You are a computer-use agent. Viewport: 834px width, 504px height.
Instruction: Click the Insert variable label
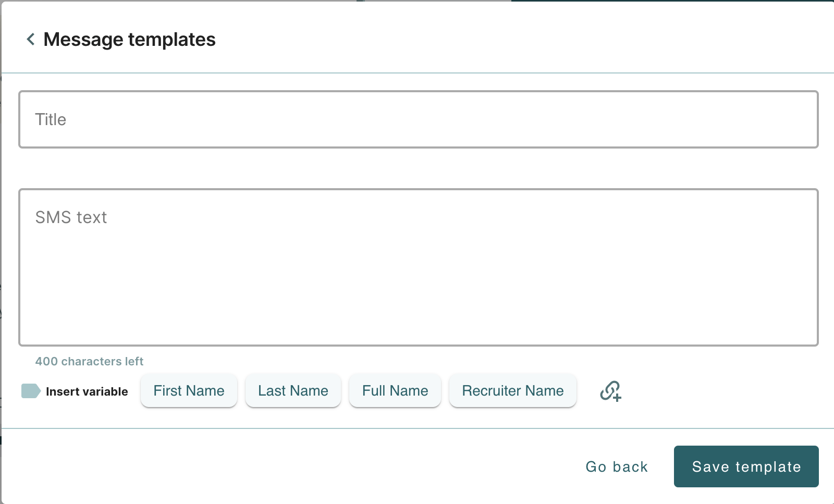(x=87, y=391)
